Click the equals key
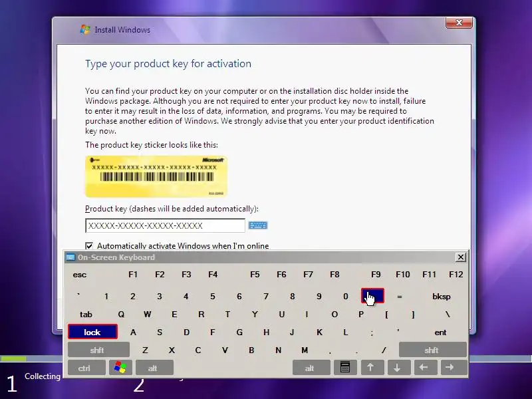The height and width of the screenshot is (399, 532). [x=400, y=297]
